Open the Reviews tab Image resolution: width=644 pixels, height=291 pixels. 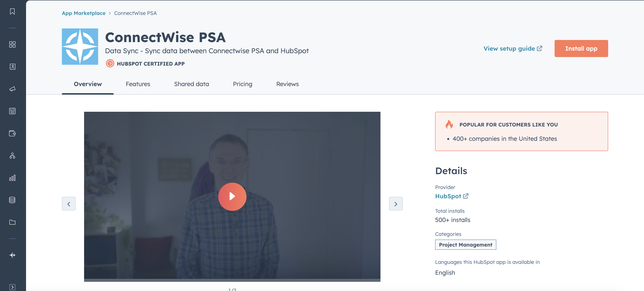(x=287, y=84)
